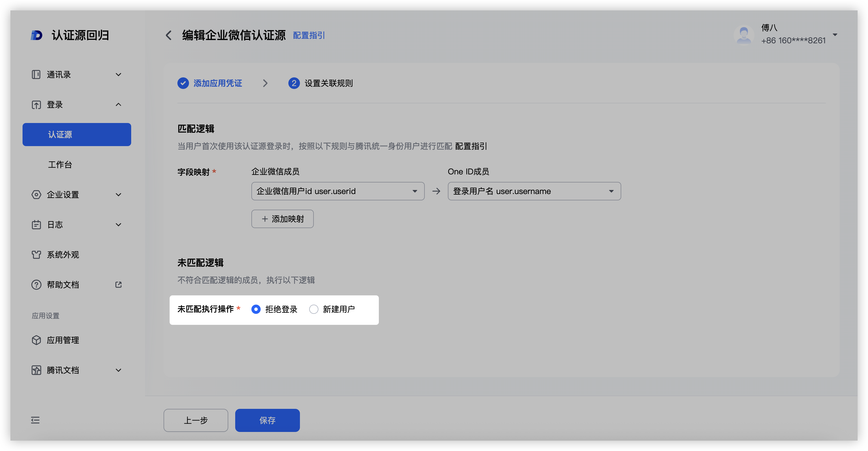Screen dimensions: 868x451
Task: Open the 登录用户名 user.username dropdown
Action: click(x=534, y=191)
